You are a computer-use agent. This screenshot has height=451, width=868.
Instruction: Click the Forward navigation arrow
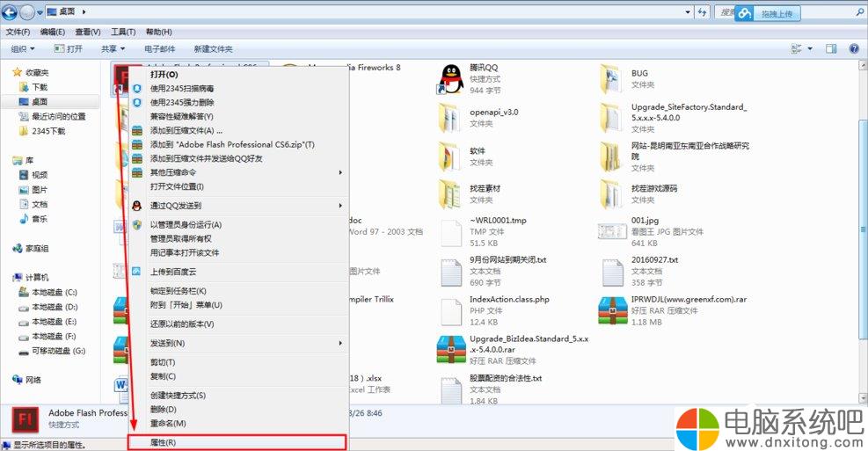point(27,11)
